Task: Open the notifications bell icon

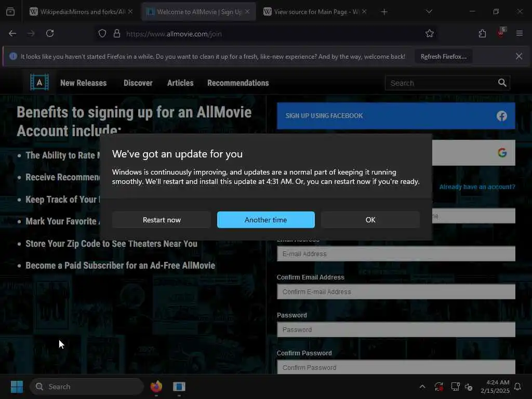Action: tap(517, 387)
